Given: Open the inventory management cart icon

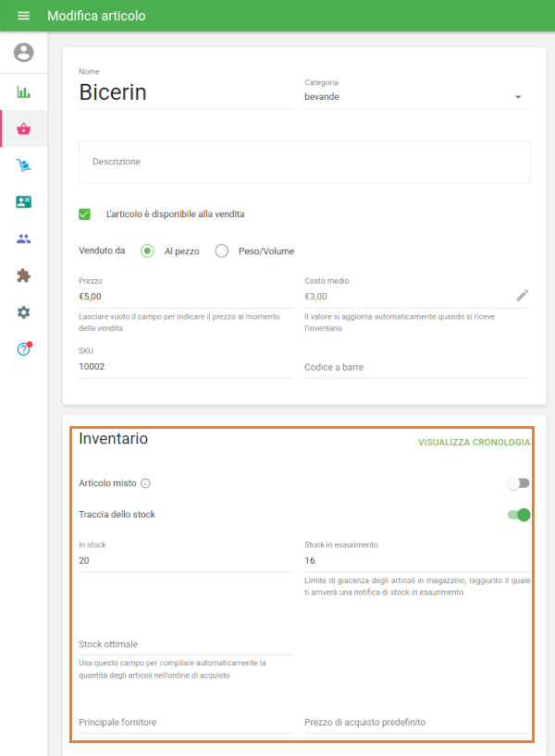Looking at the screenshot, I should [23, 165].
